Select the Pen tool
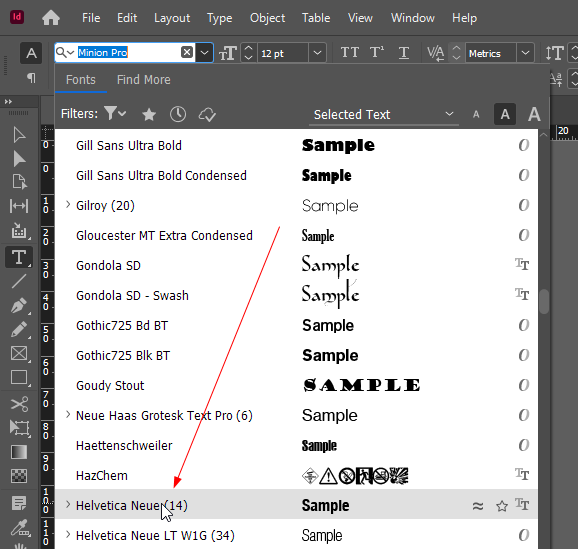The width and height of the screenshot is (578, 549). [19, 306]
